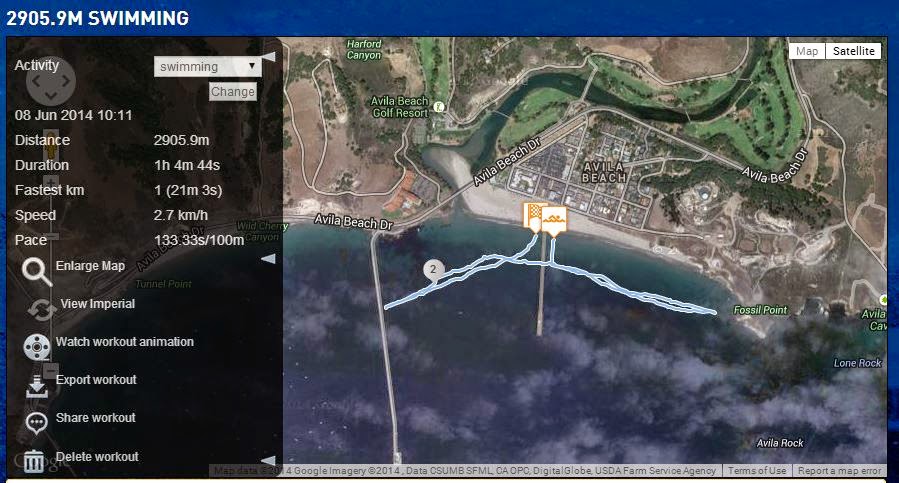Click the bottom arrow near Delete workout
The image size is (899, 483).
click(268, 460)
